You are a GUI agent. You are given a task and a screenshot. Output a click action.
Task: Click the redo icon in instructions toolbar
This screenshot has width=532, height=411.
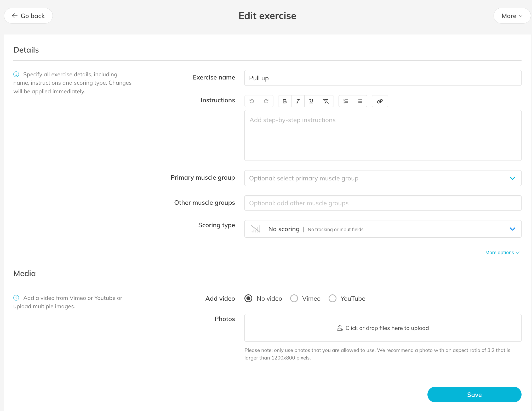click(x=266, y=101)
